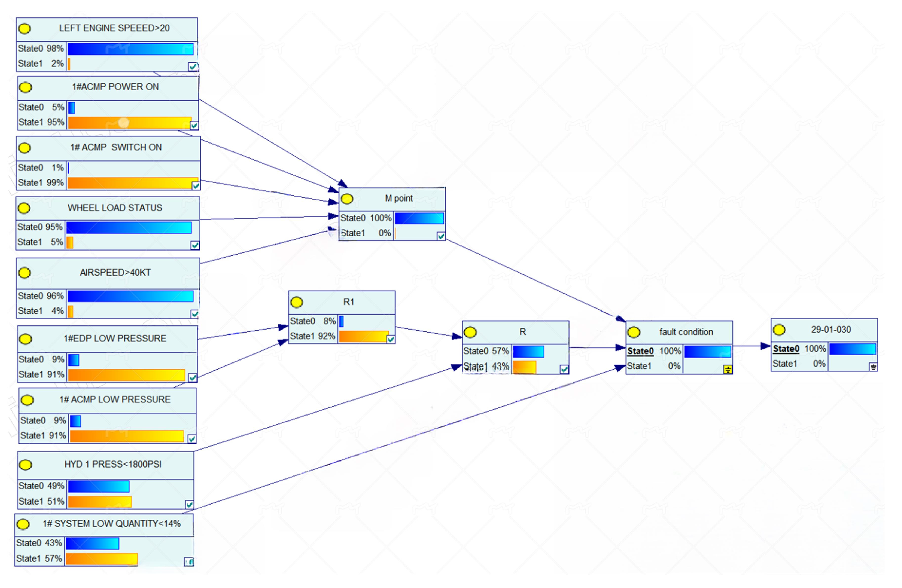The width and height of the screenshot is (902, 588).
Task: Select State0 of 29-01-030 node
Action: click(786, 349)
